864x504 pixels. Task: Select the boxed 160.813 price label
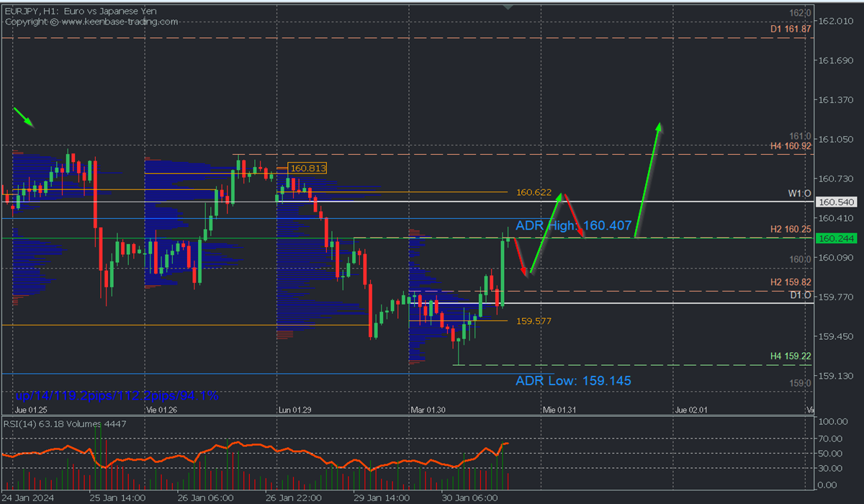click(307, 168)
